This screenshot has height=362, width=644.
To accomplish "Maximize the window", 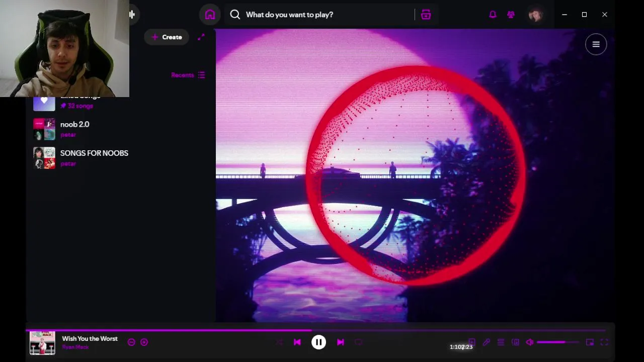I will point(584,15).
